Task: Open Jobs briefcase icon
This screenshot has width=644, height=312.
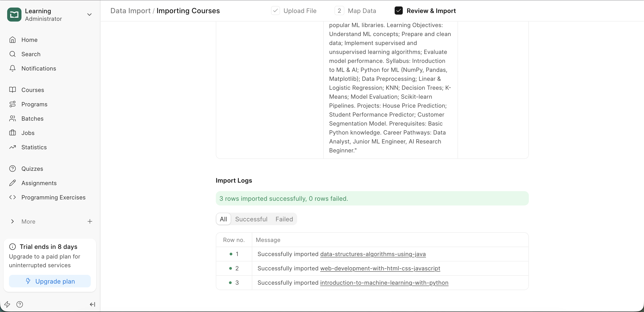Action: click(13, 133)
